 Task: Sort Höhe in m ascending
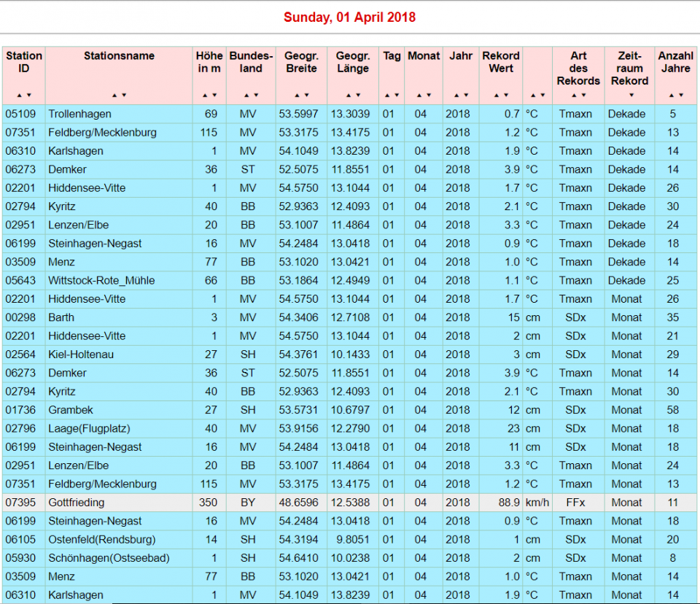coord(205,95)
